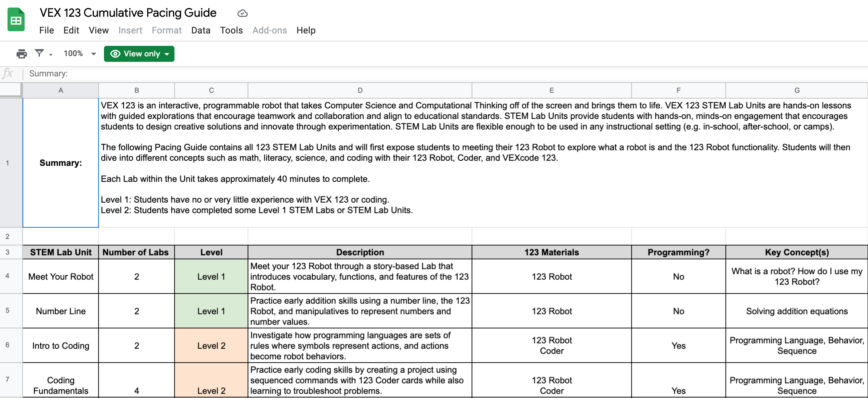Click the fx symbol beside the formula bar
Screen dimensions: 868x398
click(x=8, y=73)
